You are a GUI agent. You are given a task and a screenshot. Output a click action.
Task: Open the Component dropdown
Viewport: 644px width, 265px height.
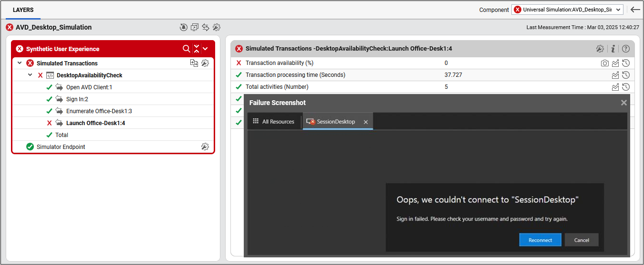click(567, 10)
